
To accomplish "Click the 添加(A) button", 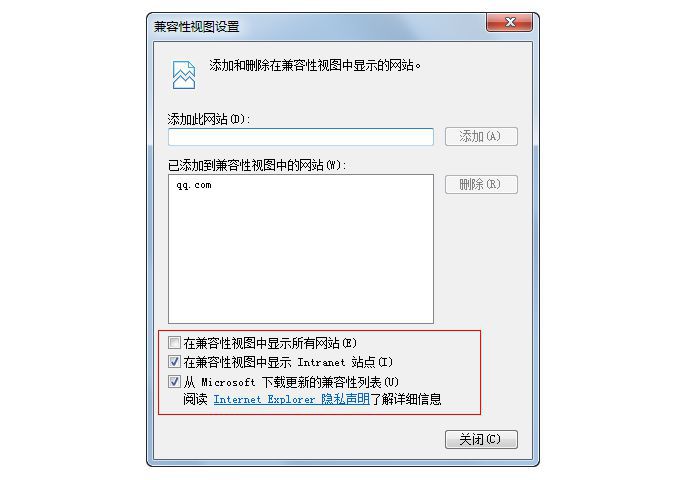I will pyautogui.click(x=481, y=137).
